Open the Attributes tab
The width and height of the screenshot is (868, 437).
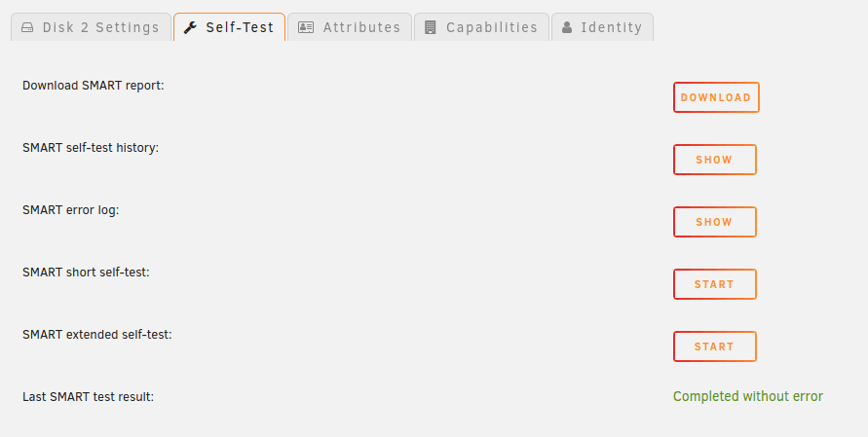(350, 27)
